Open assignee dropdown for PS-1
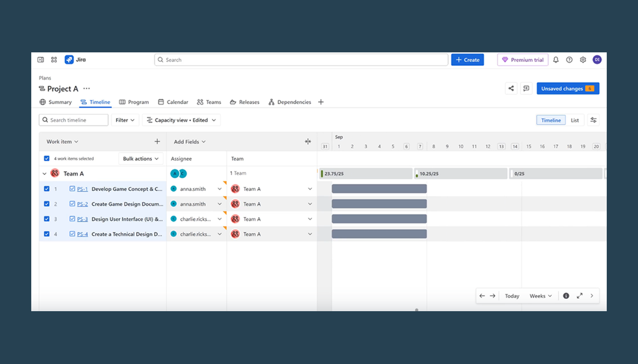Screen dimensions: 638x364 pos(220,189)
